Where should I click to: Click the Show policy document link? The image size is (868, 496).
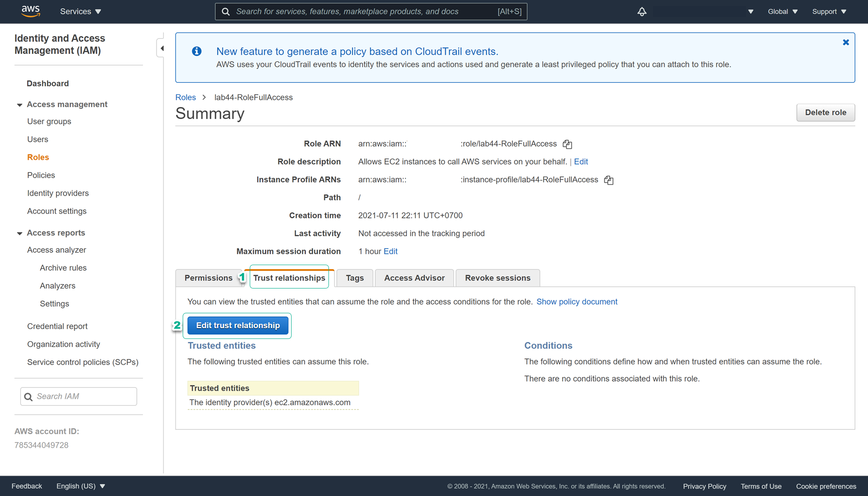coord(577,302)
